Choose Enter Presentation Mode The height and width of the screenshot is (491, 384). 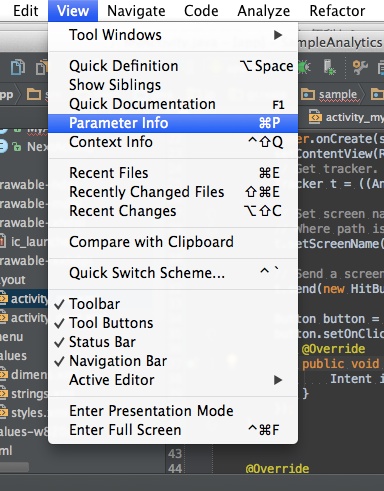(x=173, y=411)
